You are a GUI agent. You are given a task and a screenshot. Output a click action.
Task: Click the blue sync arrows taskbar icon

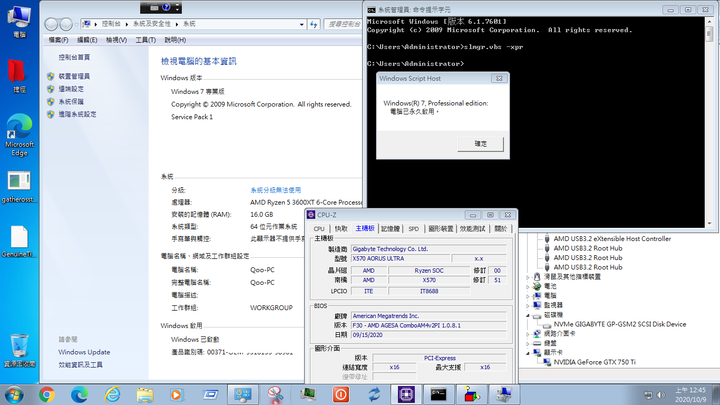pyautogui.click(x=374, y=394)
